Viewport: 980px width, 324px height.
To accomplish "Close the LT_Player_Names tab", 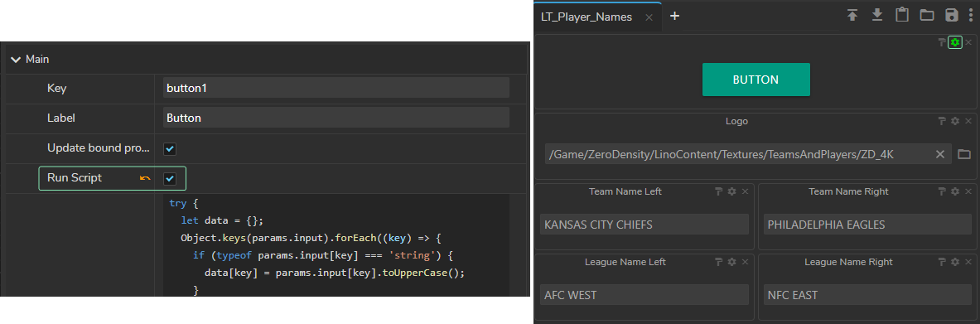I will (x=649, y=17).
